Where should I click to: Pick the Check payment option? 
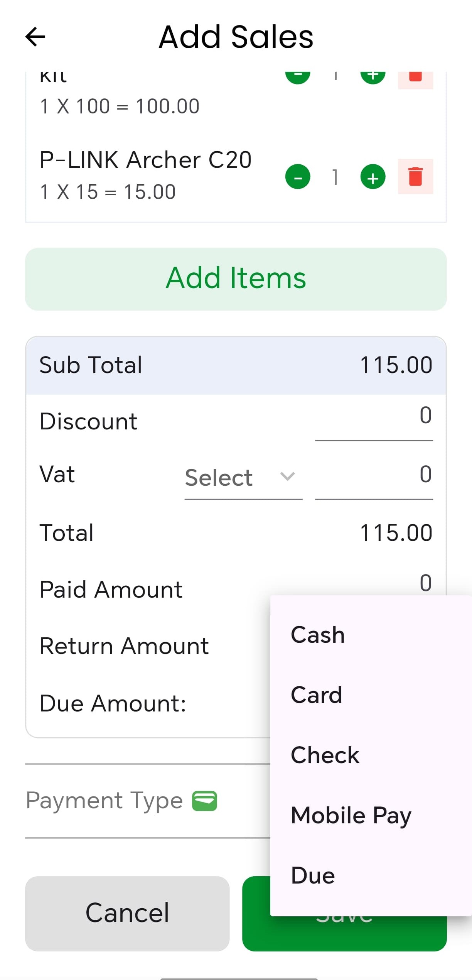tap(325, 755)
